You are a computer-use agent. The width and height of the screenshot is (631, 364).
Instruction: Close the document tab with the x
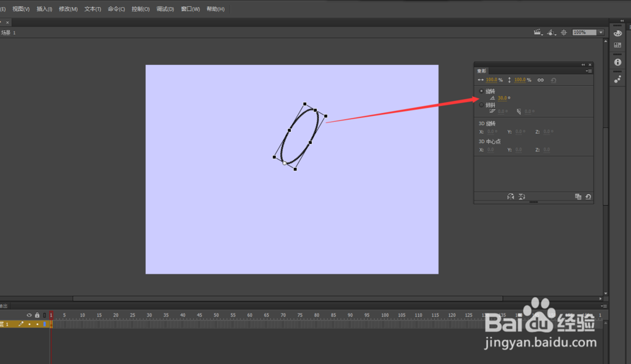[x=7, y=23]
